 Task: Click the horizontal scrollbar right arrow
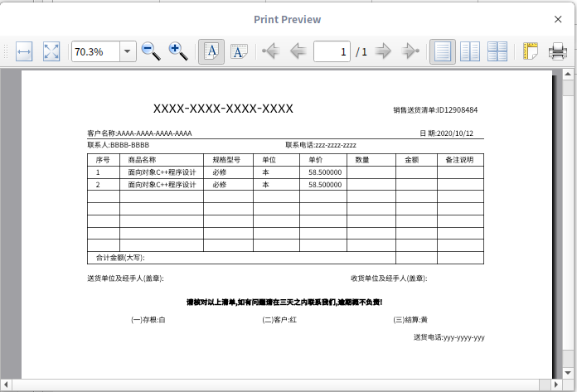(x=556, y=385)
